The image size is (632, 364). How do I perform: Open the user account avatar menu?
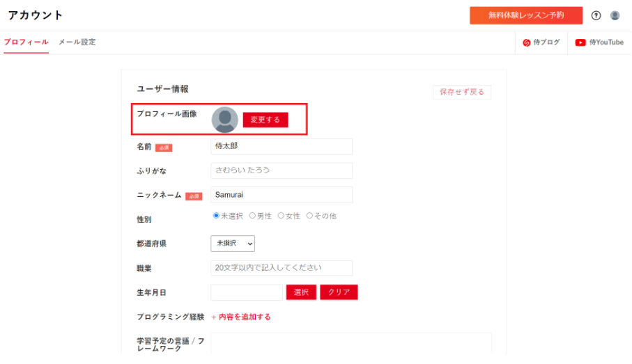click(x=615, y=15)
